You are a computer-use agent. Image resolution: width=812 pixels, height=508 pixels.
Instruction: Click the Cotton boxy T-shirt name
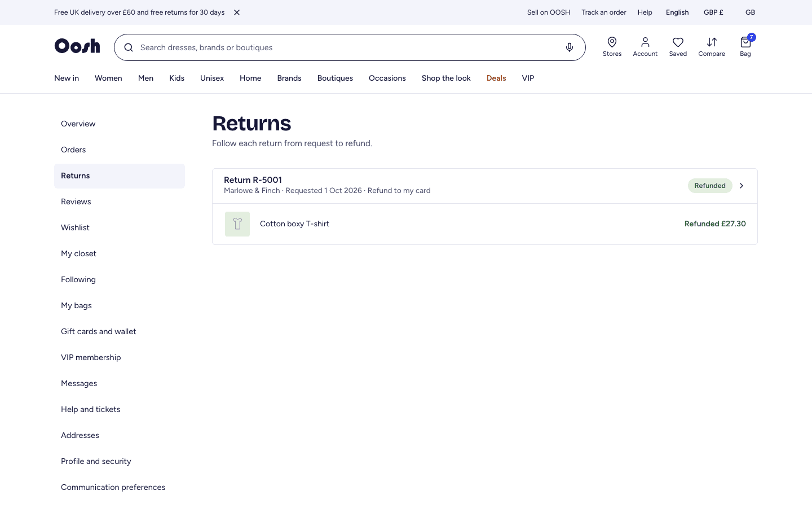294,224
